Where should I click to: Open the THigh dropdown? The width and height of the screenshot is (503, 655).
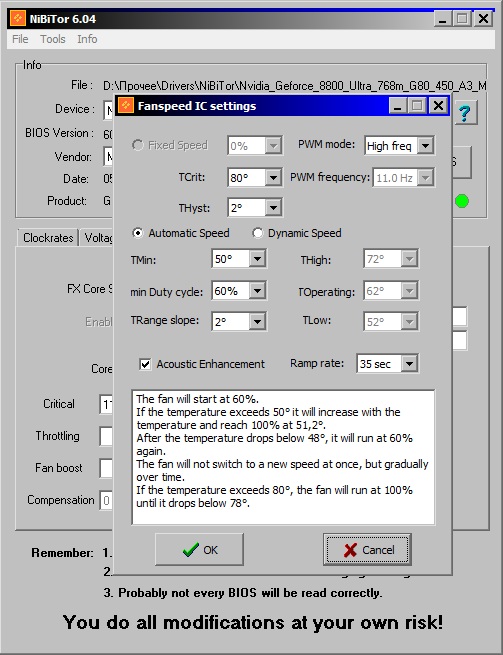tap(409, 259)
